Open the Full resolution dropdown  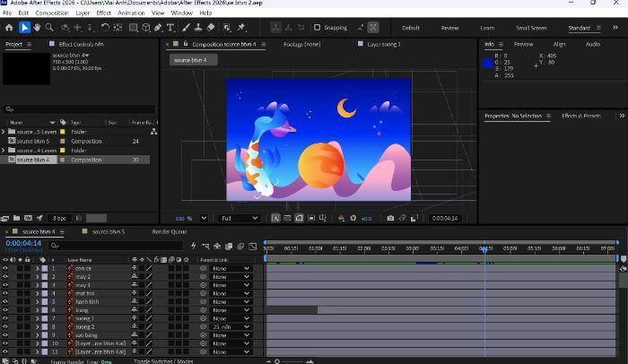[x=240, y=218]
